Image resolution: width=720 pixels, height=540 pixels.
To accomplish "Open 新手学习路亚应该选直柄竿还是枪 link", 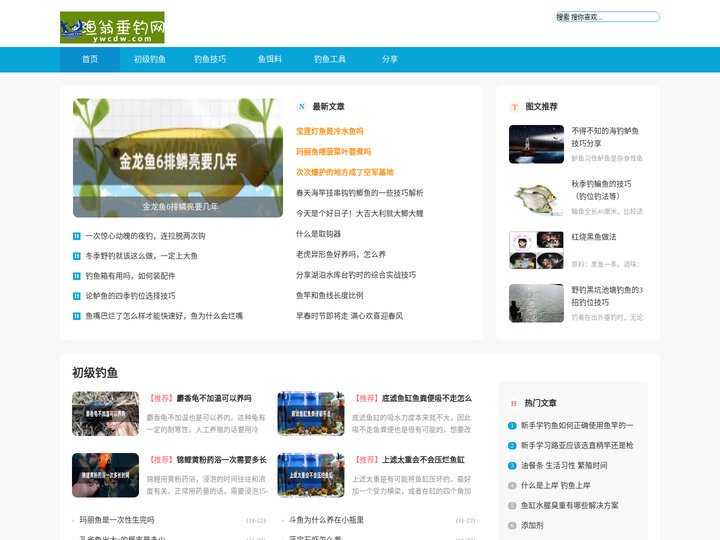I will (x=577, y=445).
